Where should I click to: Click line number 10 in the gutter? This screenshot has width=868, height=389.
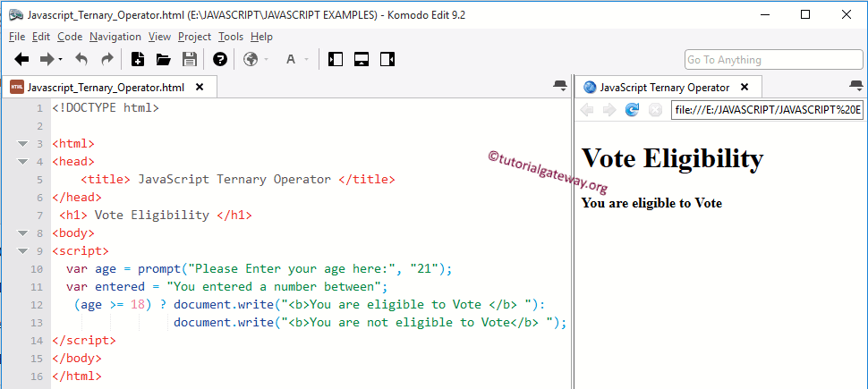pyautogui.click(x=37, y=269)
